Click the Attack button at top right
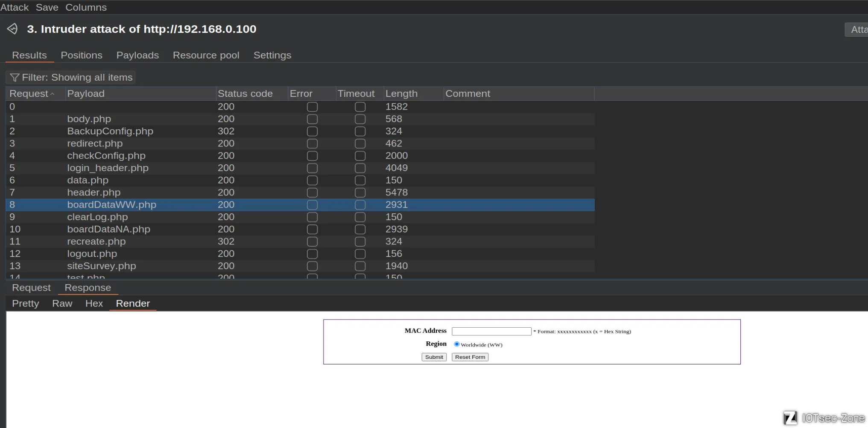Viewport: 868px width, 428px height. click(x=856, y=29)
